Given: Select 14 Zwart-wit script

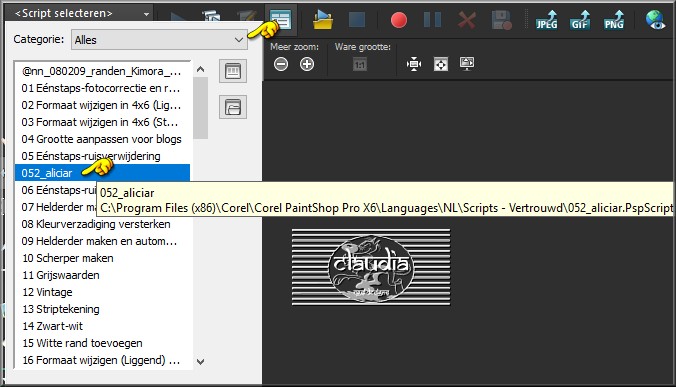Looking at the screenshot, I should point(103,326).
